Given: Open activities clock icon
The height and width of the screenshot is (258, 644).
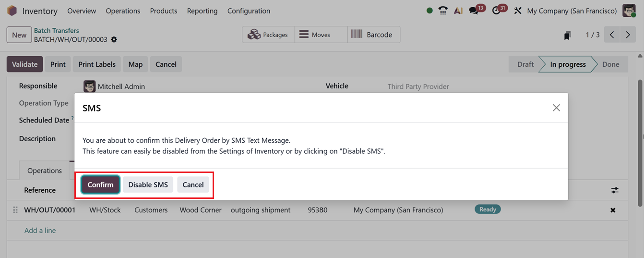Looking at the screenshot, I should [497, 11].
